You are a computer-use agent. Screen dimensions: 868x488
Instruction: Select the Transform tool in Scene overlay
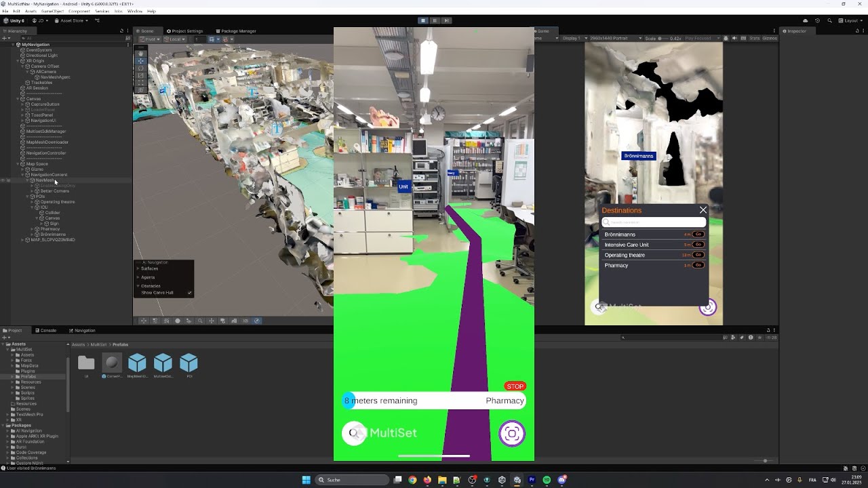pyautogui.click(x=141, y=90)
